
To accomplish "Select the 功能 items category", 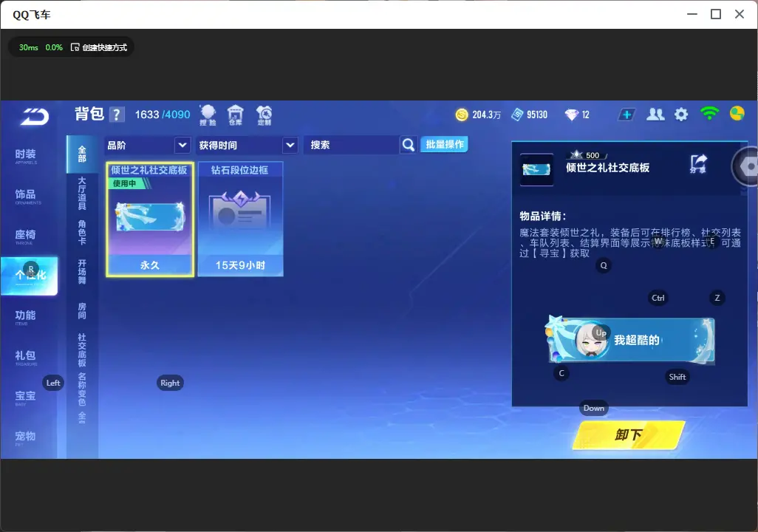I will (x=26, y=317).
